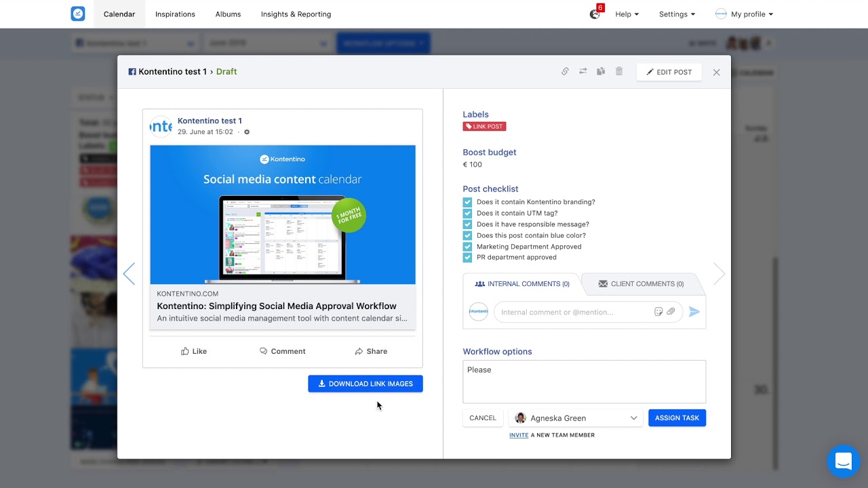Viewport: 868px width, 488px height.
Task: Uncheck Does it contain UTM tag
Action: pyautogui.click(x=467, y=213)
